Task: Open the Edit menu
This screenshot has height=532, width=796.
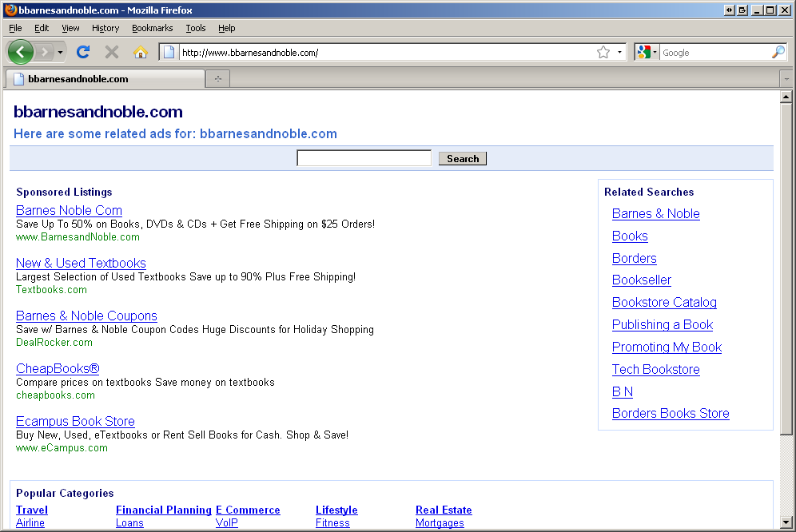Action: pyautogui.click(x=42, y=28)
